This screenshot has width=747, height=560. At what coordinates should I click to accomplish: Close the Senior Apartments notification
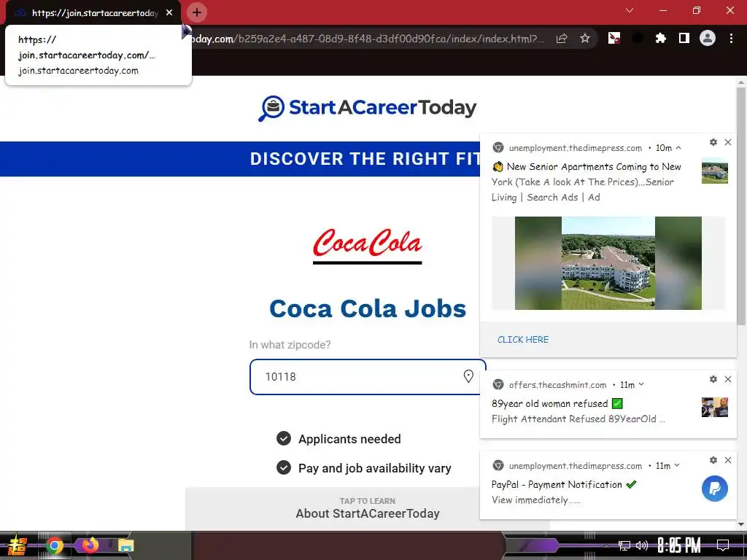pos(728,142)
